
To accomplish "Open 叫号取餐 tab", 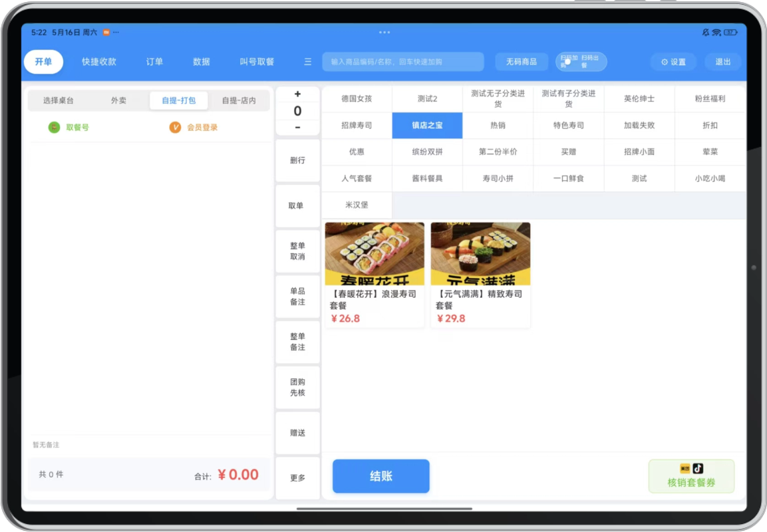I will [257, 62].
